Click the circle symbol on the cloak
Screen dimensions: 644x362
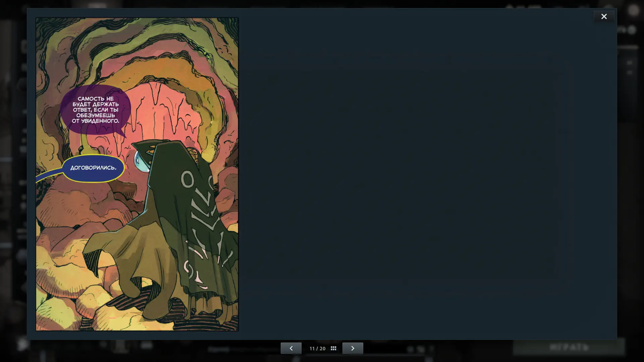click(x=187, y=180)
